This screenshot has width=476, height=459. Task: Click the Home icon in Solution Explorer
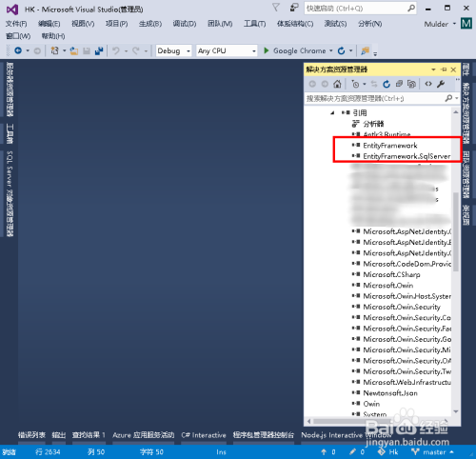point(337,84)
